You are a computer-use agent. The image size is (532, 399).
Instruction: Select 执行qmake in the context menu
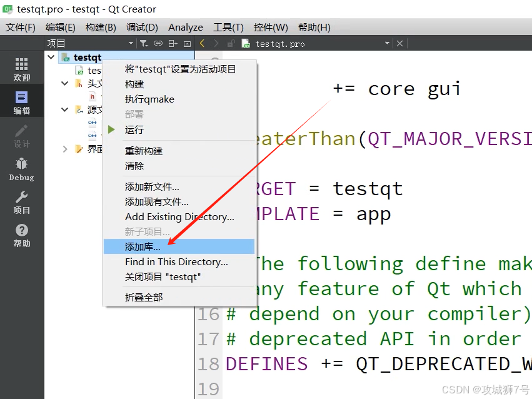[179, 99]
